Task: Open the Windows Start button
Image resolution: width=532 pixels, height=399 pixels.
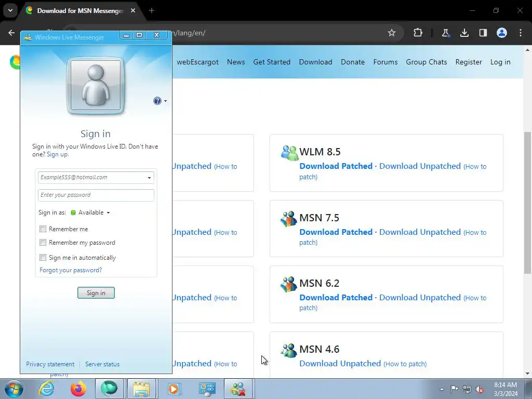Action: tap(14, 389)
